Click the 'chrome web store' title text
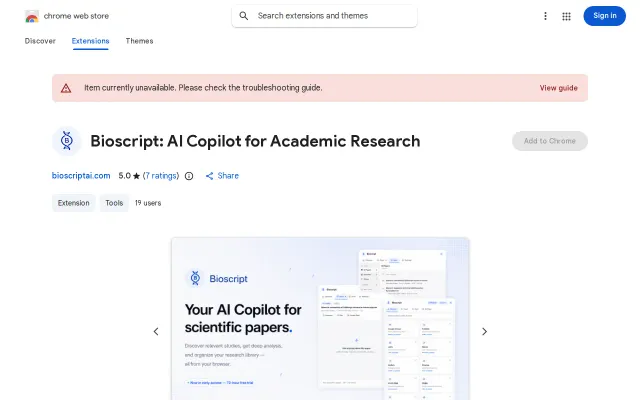This screenshot has height=400, width=640. tap(76, 16)
